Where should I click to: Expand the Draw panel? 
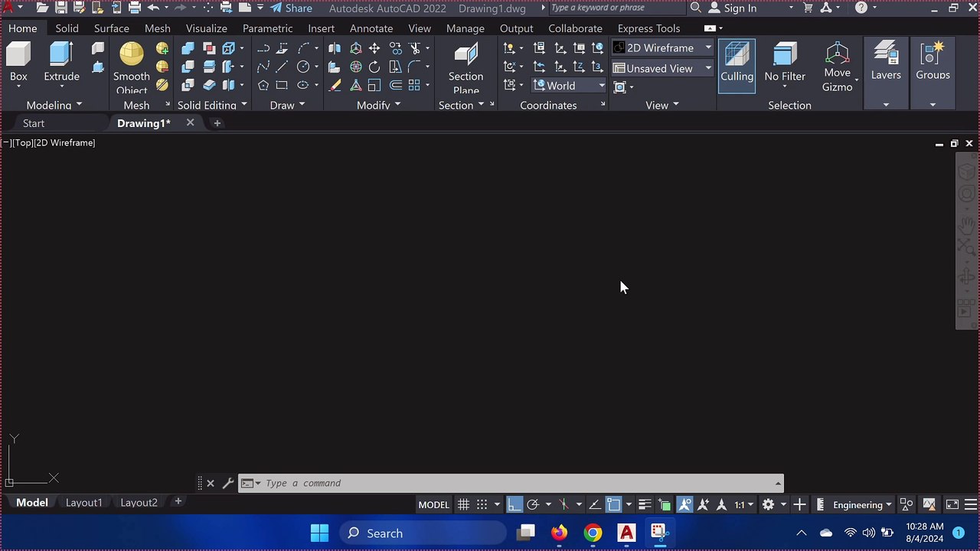tap(288, 105)
